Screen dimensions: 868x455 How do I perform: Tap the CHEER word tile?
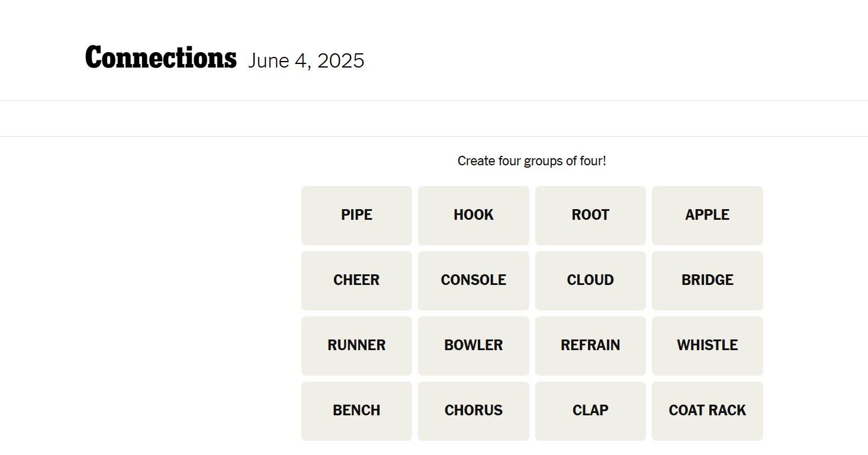point(356,280)
